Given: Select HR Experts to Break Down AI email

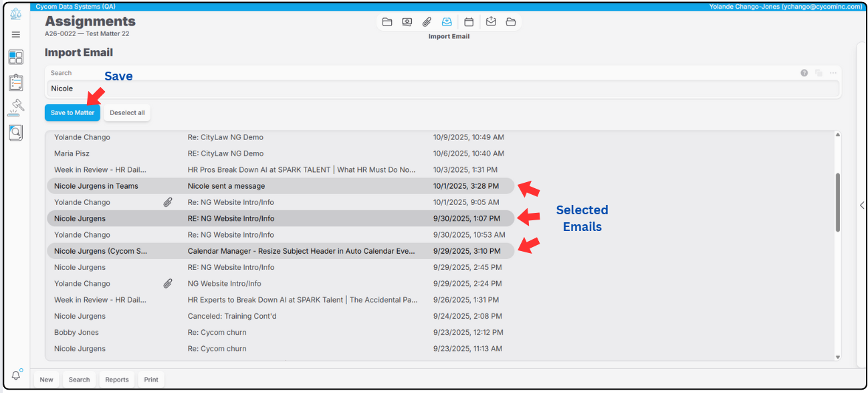Looking at the screenshot, I should click(281, 300).
